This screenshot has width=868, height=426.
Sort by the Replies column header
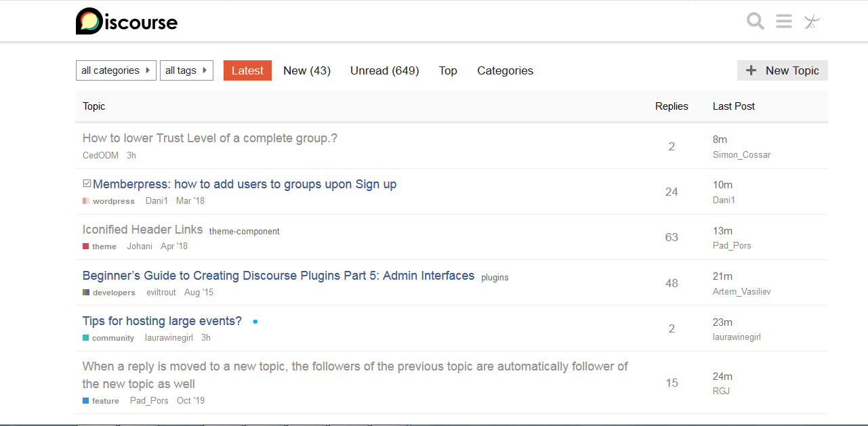[671, 106]
